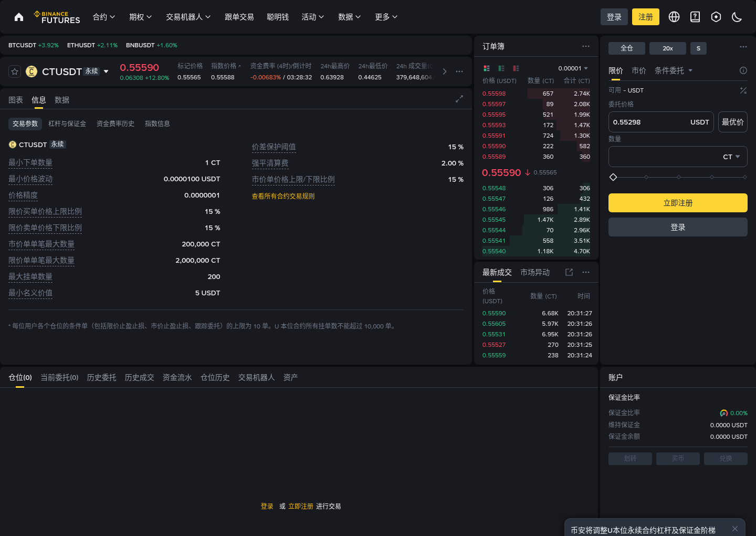Screen dimensions: 756x536
Task: Select 杠杆与保证金 sub-tab
Action: (67, 123)
